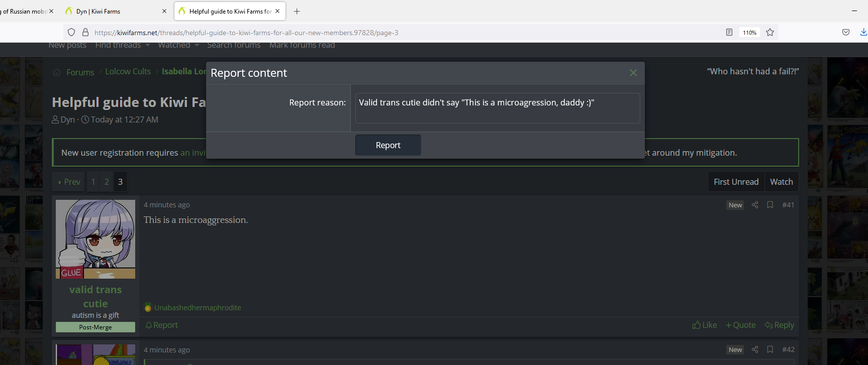
Task: Like post #41
Action: tap(705, 325)
